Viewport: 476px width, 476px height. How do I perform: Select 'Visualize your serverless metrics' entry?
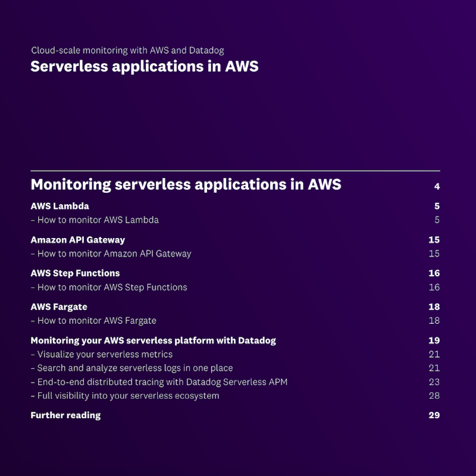click(102, 354)
